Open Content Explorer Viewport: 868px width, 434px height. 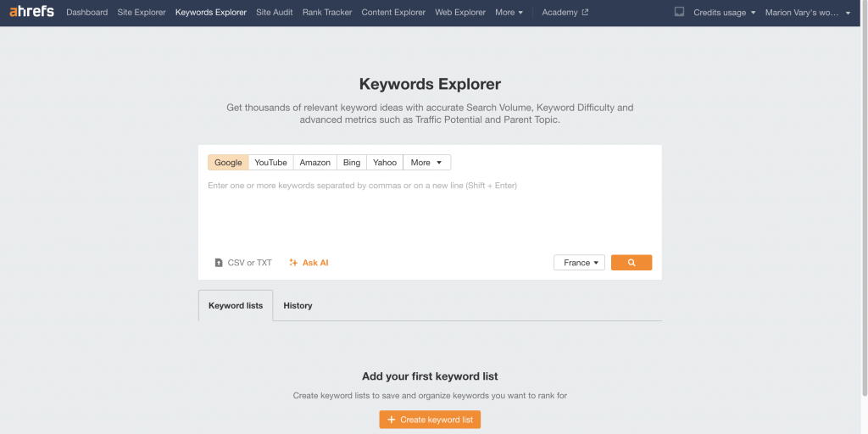point(393,12)
